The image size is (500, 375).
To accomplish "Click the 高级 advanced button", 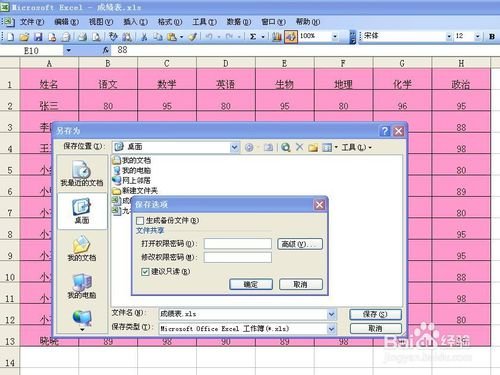I will click(300, 244).
